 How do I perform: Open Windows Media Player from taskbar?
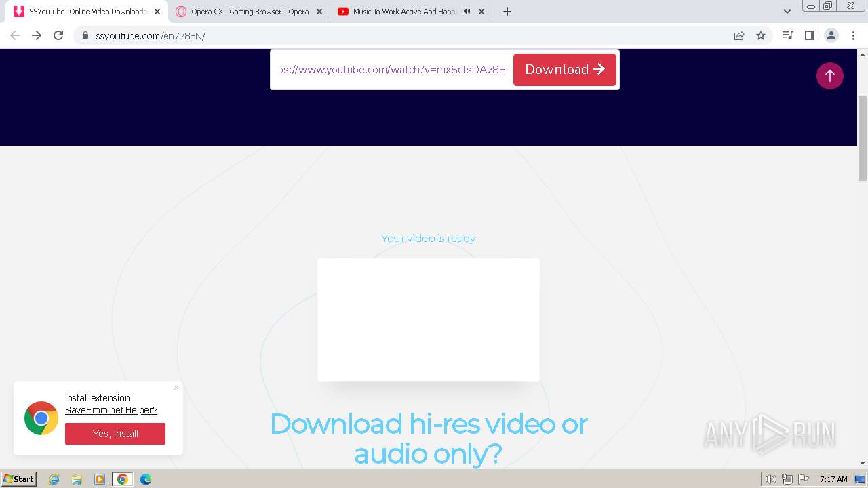click(100, 479)
